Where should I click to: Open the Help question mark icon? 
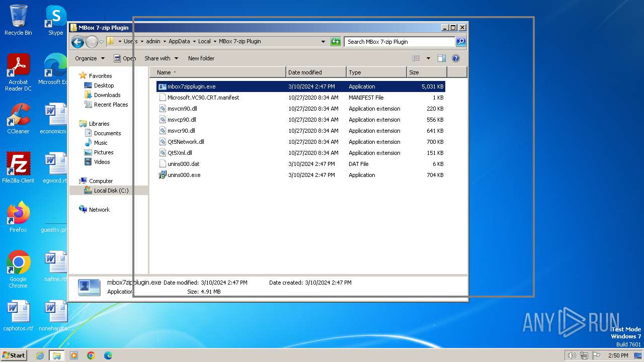pos(456,58)
